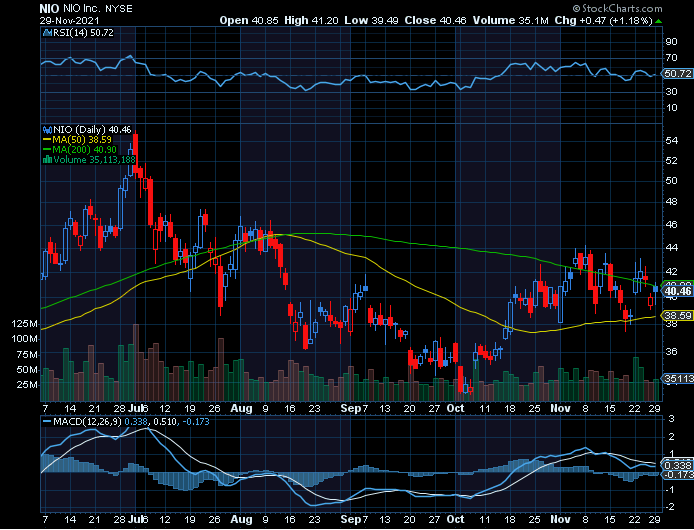Click the 'NIO Inc.' company name
Viewport: 694px width, 530px height.
pos(82,9)
